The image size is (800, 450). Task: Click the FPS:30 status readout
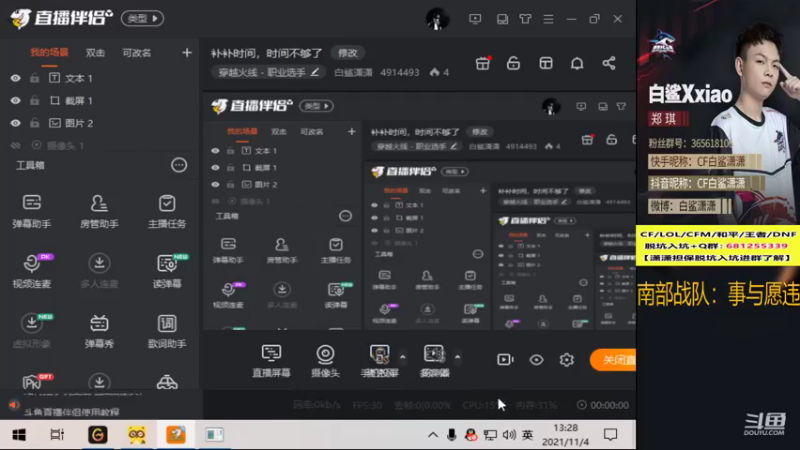tap(367, 405)
